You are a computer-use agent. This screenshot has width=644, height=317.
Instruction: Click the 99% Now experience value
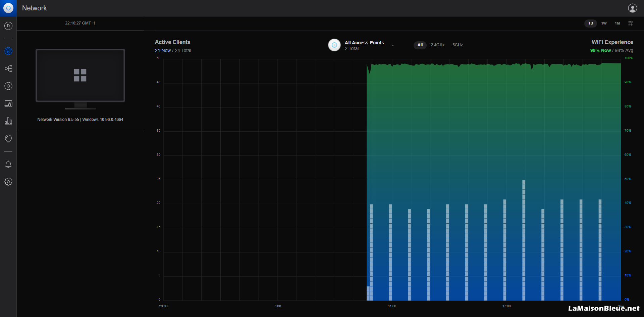(x=600, y=50)
